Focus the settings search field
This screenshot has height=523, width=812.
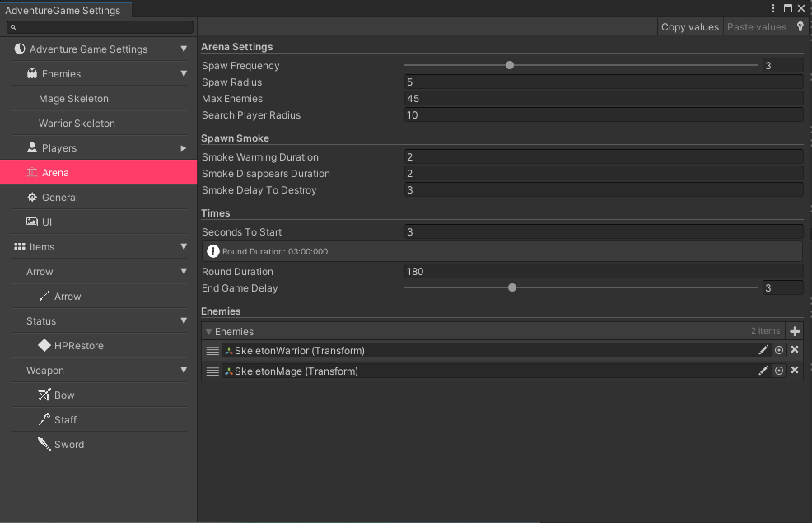click(100, 27)
